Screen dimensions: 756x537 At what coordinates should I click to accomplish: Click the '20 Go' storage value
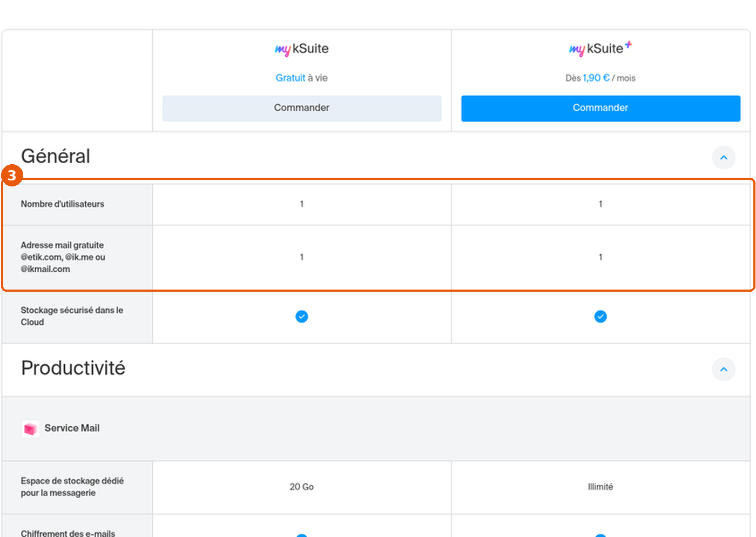coord(301,487)
